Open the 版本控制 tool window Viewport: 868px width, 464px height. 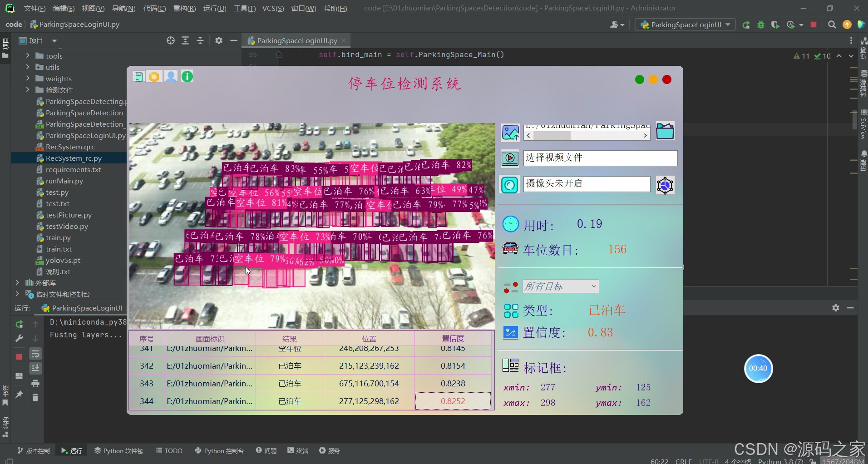(x=34, y=450)
